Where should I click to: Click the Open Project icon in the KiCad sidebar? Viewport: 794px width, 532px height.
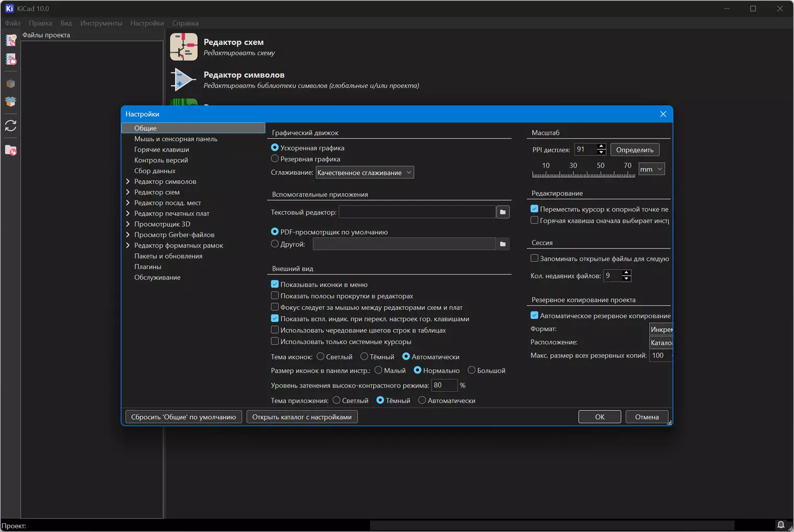pos(10,59)
